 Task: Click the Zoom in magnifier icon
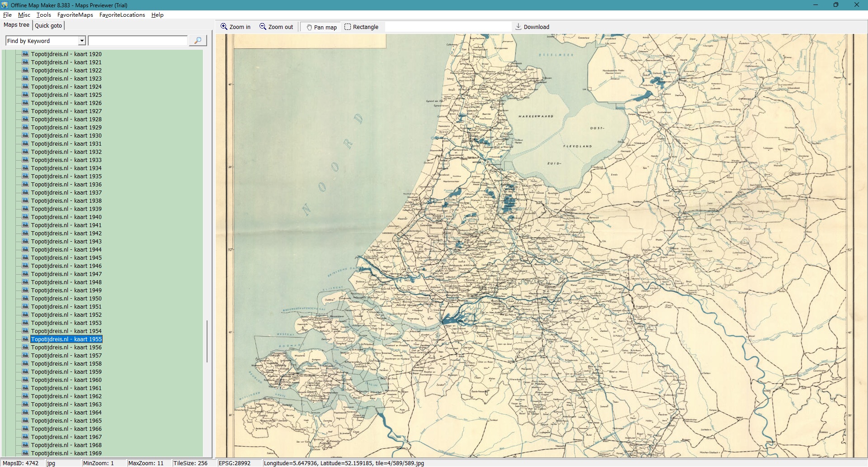pyautogui.click(x=224, y=27)
